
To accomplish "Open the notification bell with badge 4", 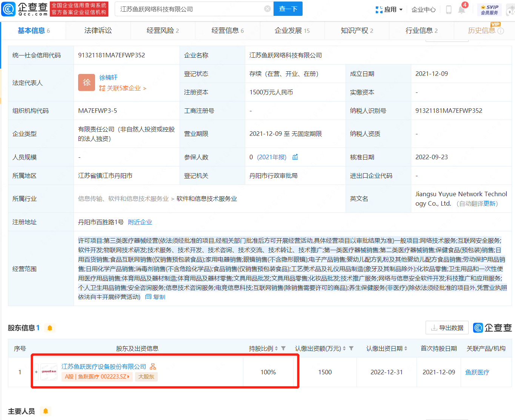I will (x=461, y=10).
